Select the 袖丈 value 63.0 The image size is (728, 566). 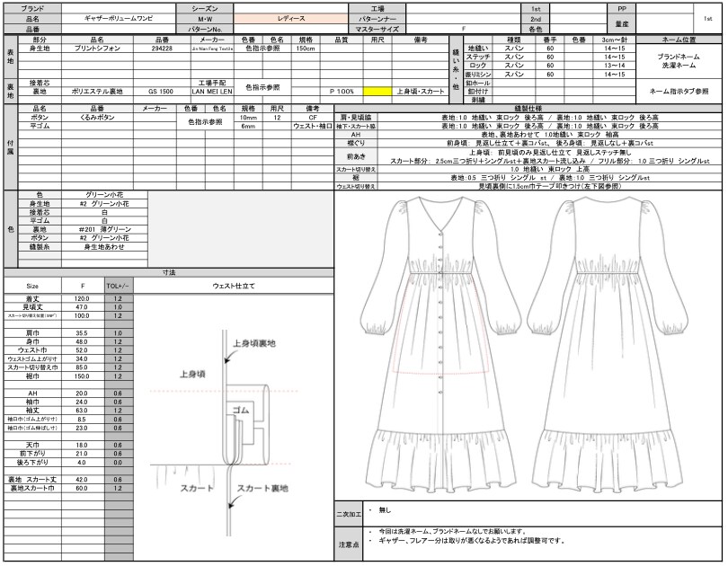(x=83, y=411)
